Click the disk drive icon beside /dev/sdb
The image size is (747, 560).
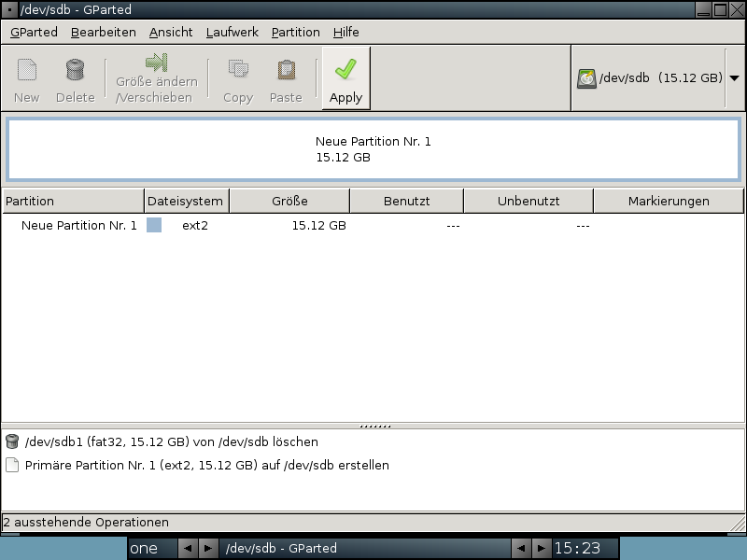[x=586, y=78]
